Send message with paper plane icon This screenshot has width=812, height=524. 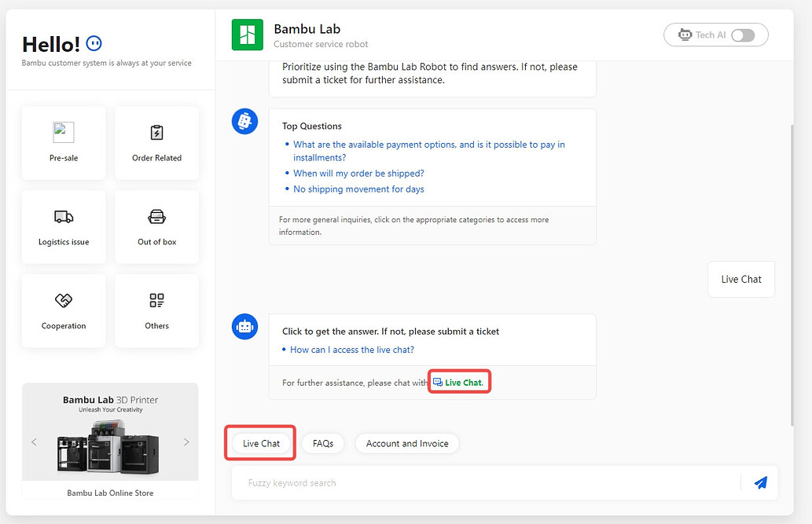click(760, 482)
